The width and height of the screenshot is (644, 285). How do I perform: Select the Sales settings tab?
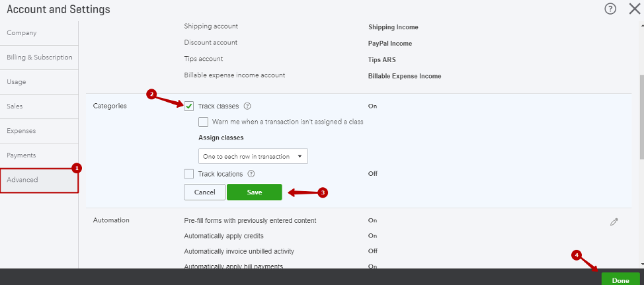(39, 106)
